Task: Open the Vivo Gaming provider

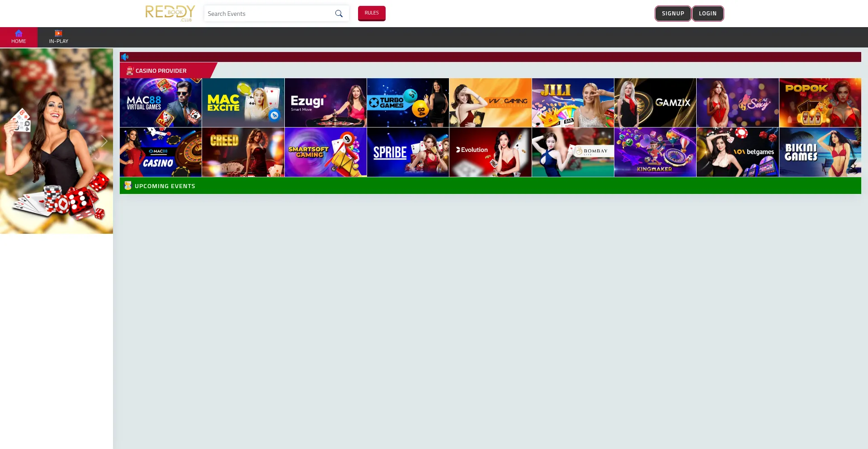Action: click(x=491, y=103)
